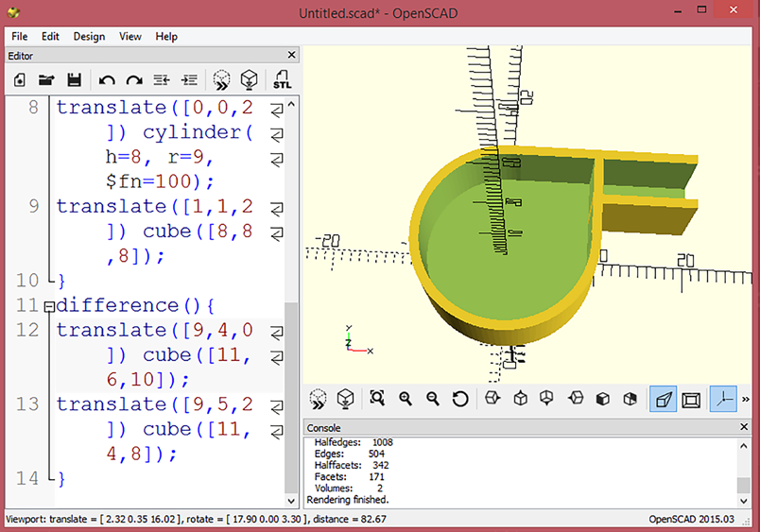The width and height of the screenshot is (760, 532).
Task: Click View All in viewport toolbar
Action: 377,398
